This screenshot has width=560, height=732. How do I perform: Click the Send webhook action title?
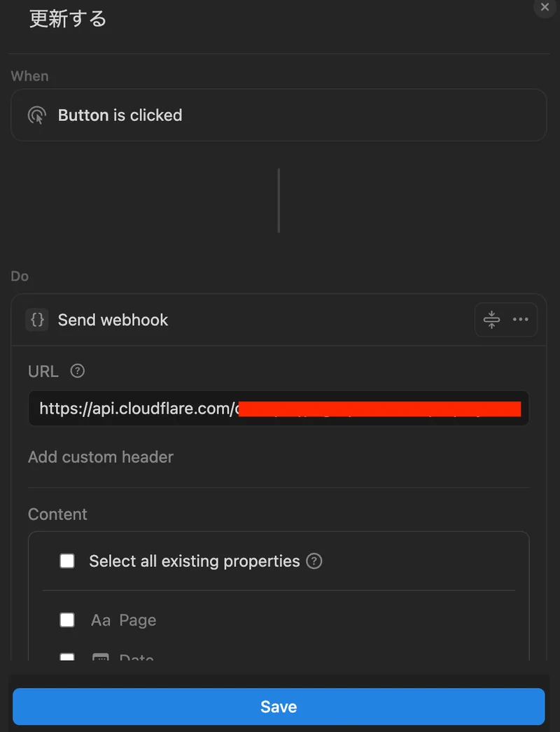coord(113,320)
